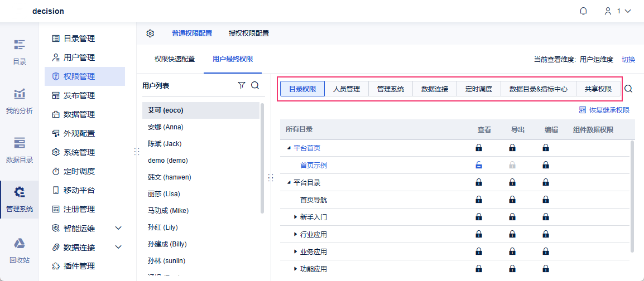Click the 恢复继承权限 link
The image size is (644, 281).
[x=604, y=110]
